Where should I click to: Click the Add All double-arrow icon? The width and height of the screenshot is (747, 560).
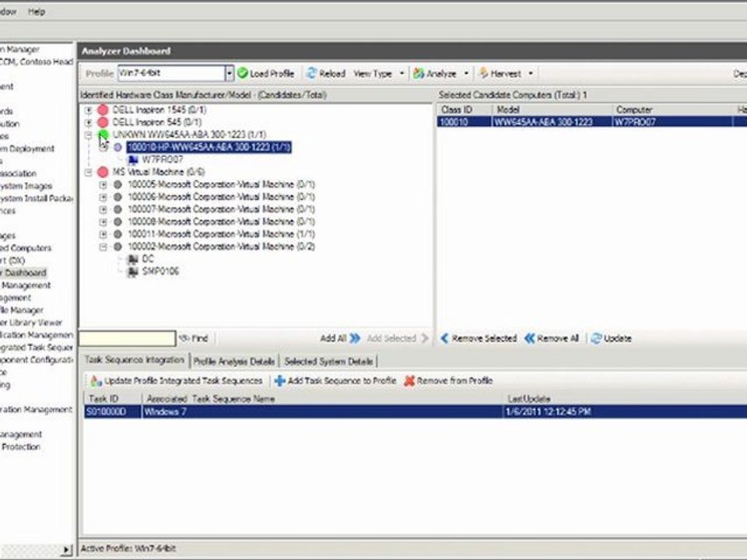355,338
